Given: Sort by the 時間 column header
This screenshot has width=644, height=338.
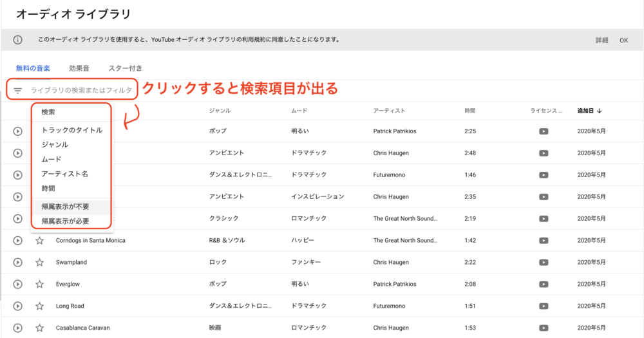Looking at the screenshot, I should (x=470, y=111).
